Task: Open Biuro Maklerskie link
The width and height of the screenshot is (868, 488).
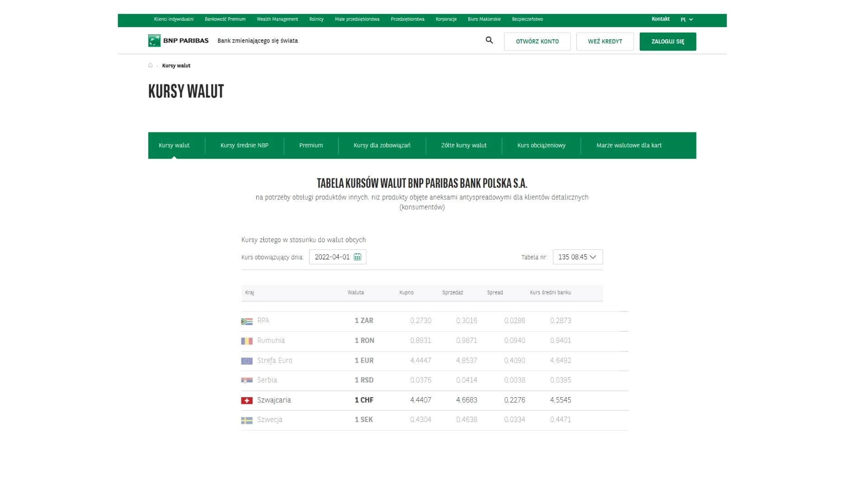Action: [484, 19]
